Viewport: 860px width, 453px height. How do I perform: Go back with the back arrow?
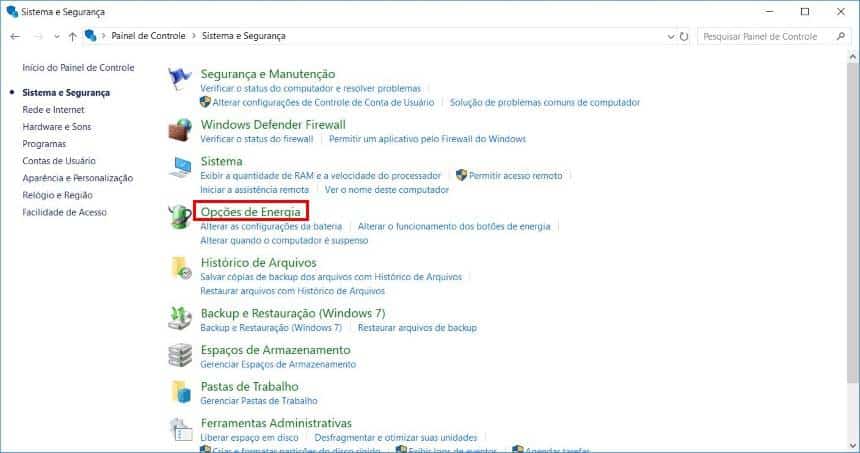click(x=15, y=36)
